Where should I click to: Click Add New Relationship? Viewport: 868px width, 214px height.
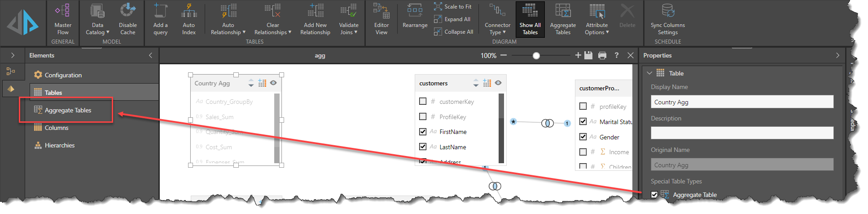pyautogui.click(x=315, y=19)
